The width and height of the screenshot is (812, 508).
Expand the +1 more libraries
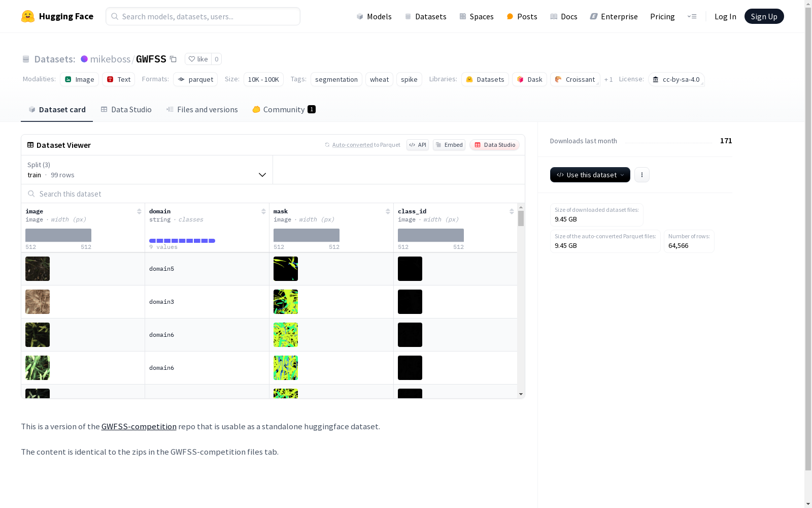coord(608,79)
